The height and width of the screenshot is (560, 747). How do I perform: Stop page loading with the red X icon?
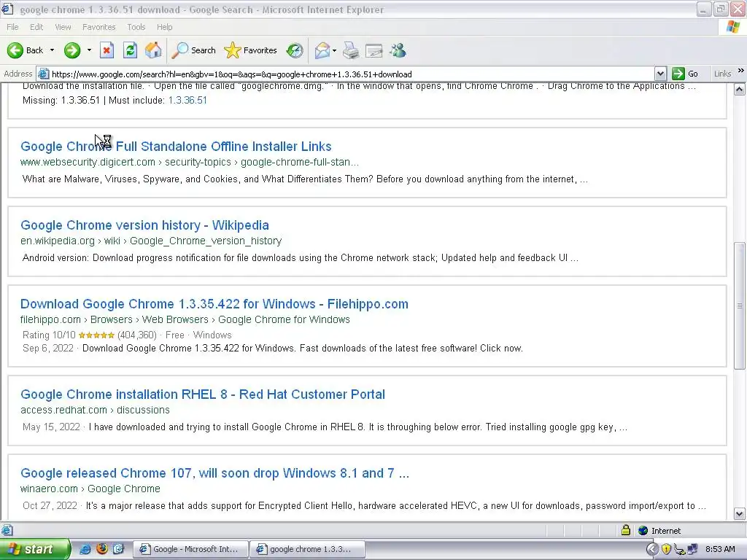coord(107,50)
